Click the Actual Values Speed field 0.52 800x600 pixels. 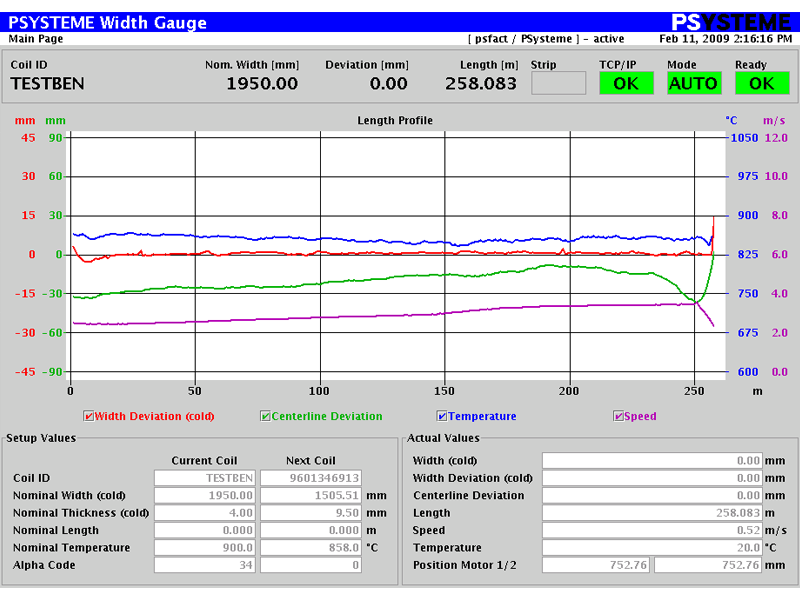(652, 530)
